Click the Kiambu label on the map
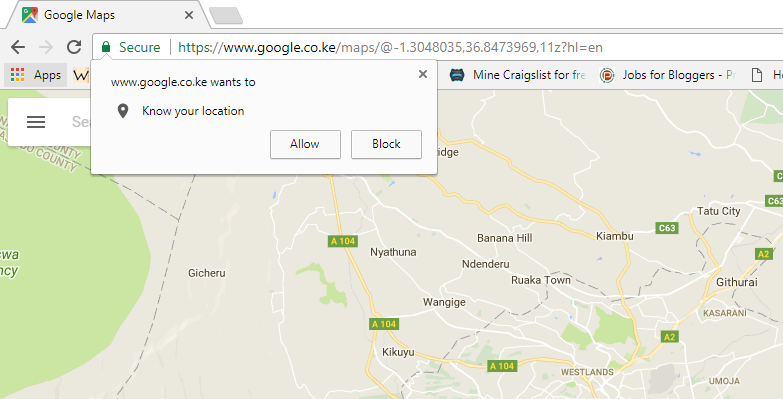The image size is (783, 399). pyautogui.click(x=615, y=236)
